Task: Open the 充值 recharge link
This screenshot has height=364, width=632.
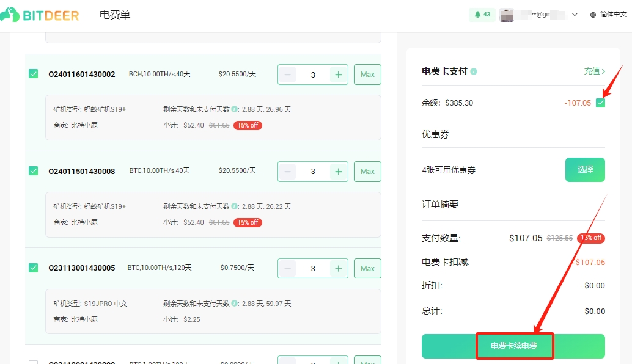Action: pyautogui.click(x=595, y=71)
